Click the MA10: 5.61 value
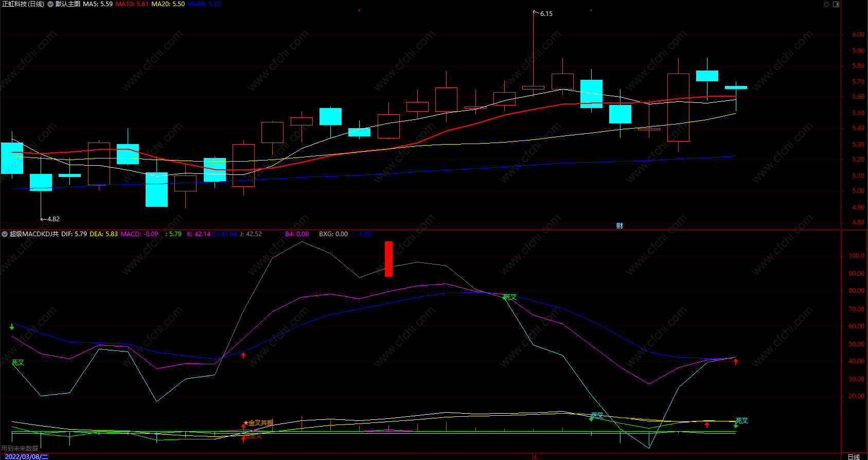 (132, 4)
